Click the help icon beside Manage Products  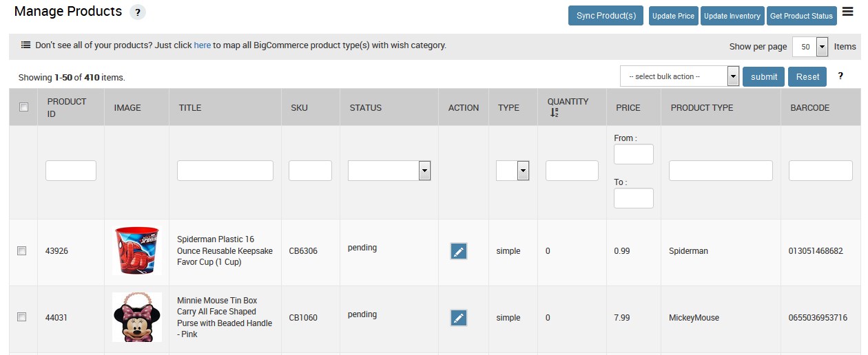pos(138,12)
